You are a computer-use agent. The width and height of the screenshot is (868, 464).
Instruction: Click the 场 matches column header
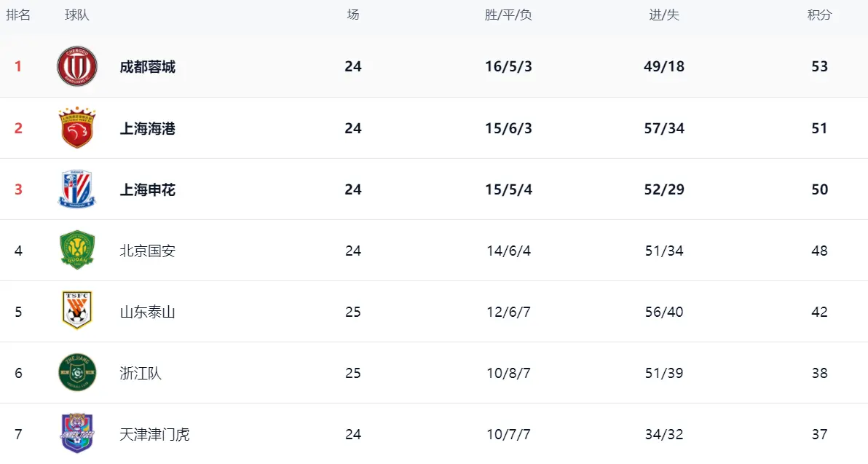coord(353,15)
